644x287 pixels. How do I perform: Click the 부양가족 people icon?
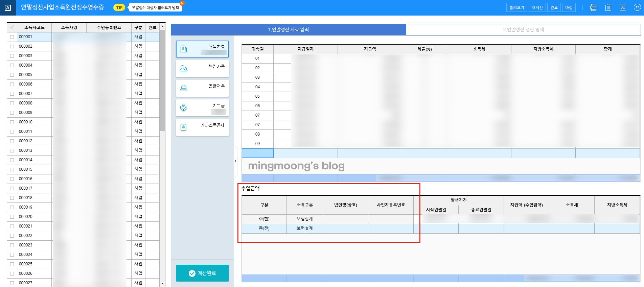click(x=184, y=69)
